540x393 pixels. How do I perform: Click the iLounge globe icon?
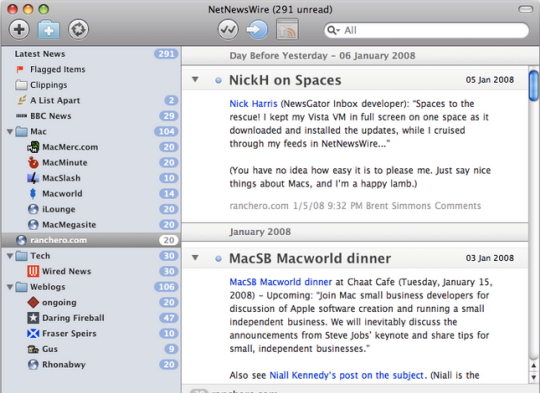click(x=33, y=209)
